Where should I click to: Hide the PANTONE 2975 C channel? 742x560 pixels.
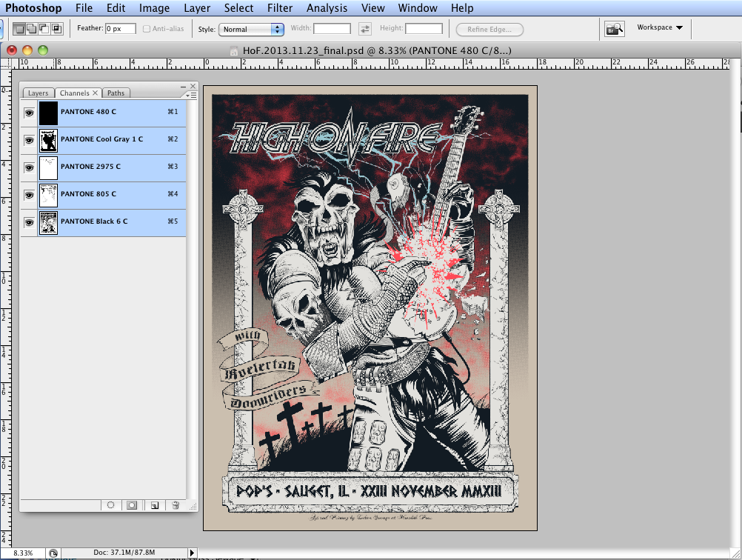click(30, 168)
